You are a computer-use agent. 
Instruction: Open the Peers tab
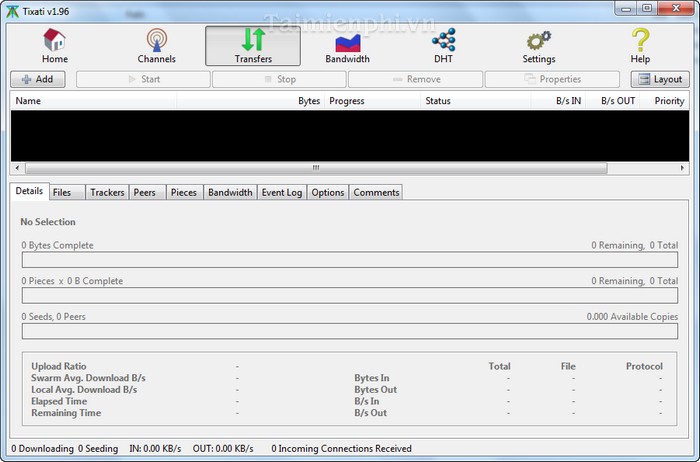tap(145, 192)
